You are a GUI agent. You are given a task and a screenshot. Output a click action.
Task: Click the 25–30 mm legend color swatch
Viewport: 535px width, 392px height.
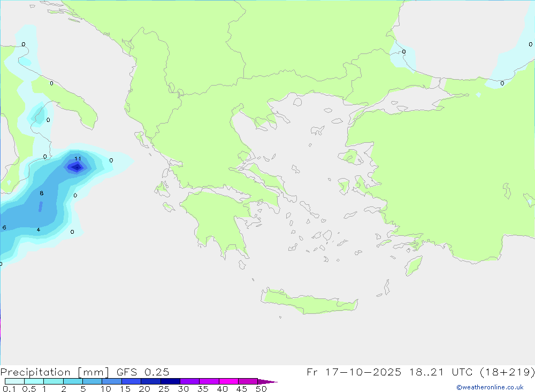point(170,381)
